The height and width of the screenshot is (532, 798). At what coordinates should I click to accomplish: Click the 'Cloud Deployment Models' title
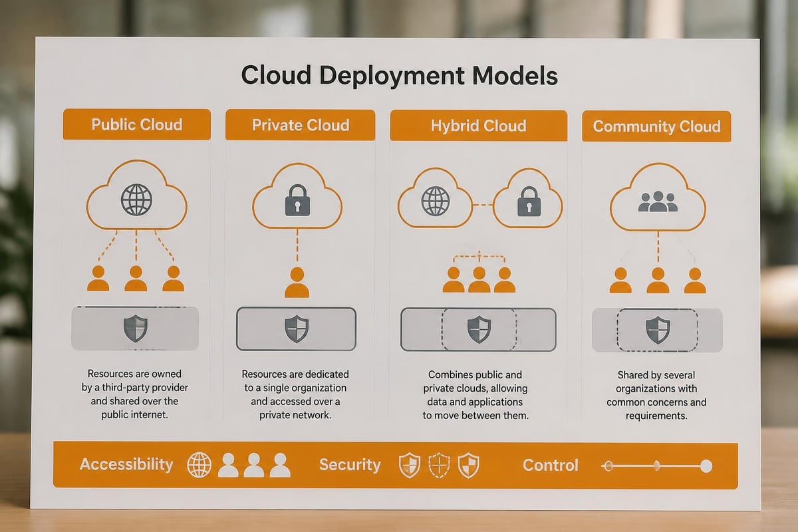pos(399,75)
